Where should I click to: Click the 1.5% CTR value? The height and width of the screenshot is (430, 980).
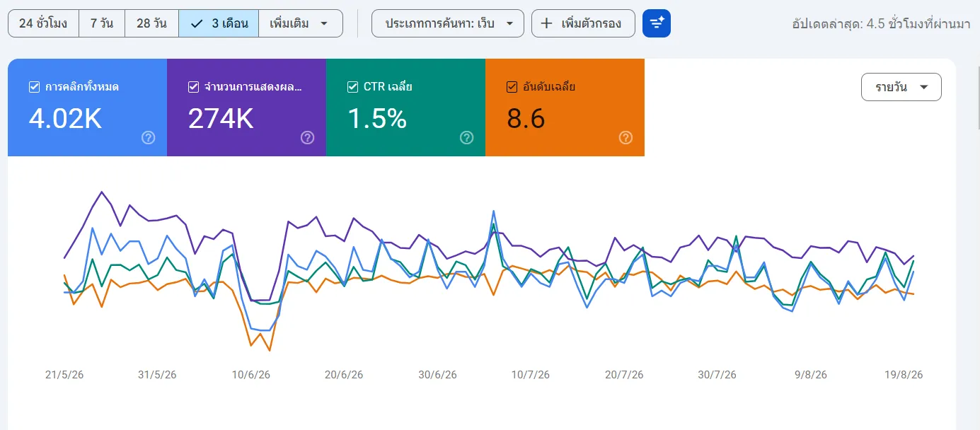pyautogui.click(x=377, y=119)
